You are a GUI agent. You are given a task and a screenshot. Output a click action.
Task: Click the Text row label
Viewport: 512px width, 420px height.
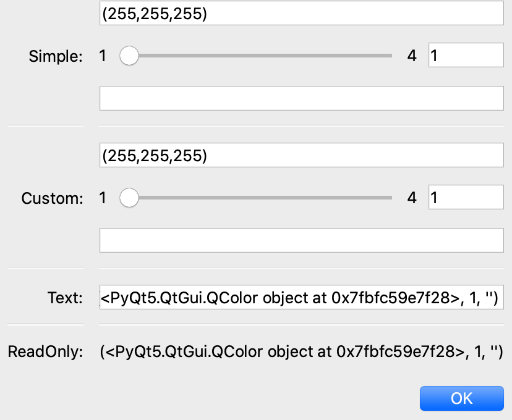tap(65, 299)
